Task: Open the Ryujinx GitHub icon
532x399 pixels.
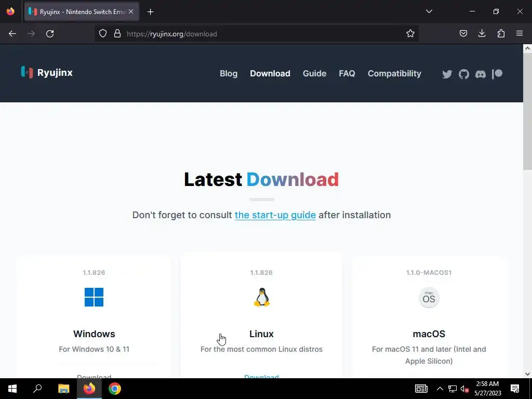Action: click(x=464, y=74)
